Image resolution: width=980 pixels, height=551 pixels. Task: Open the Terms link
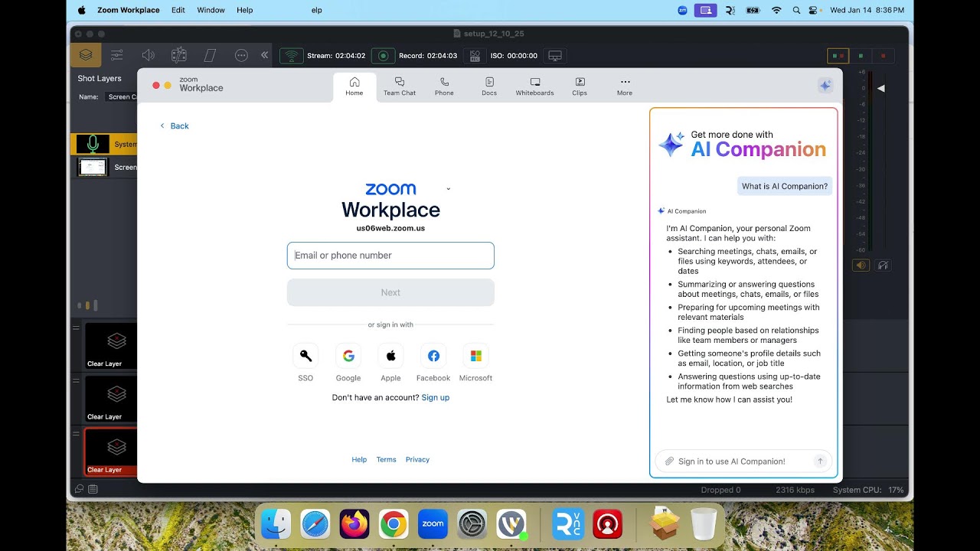[x=387, y=460]
